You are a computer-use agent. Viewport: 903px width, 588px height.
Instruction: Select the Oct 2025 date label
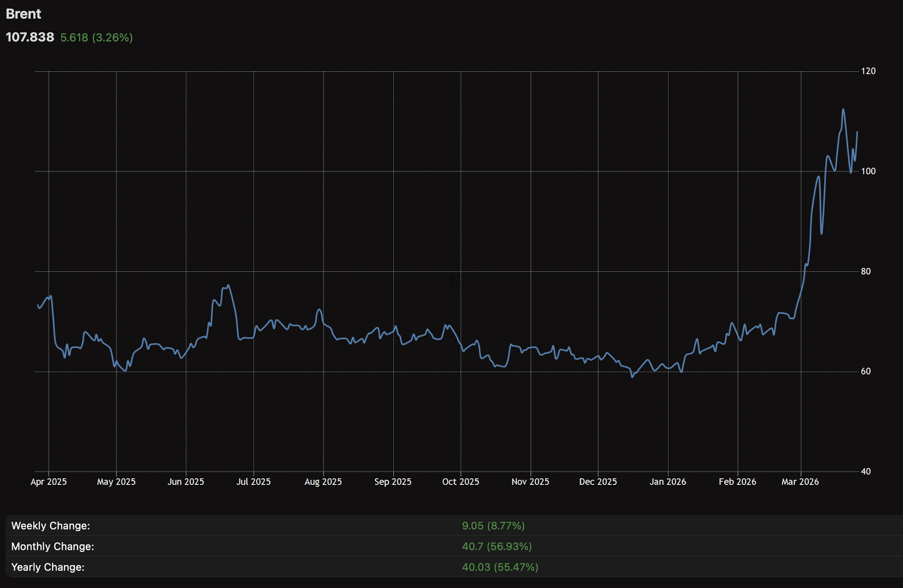click(x=460, y=481)
